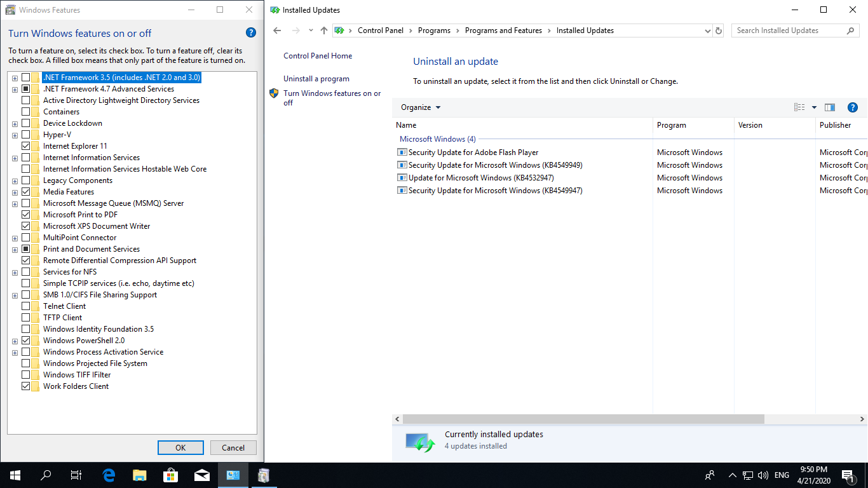The height and width of the screenshot is (488, 868).
Task: Expand Legacy Components node
Action: click(15, 181)
